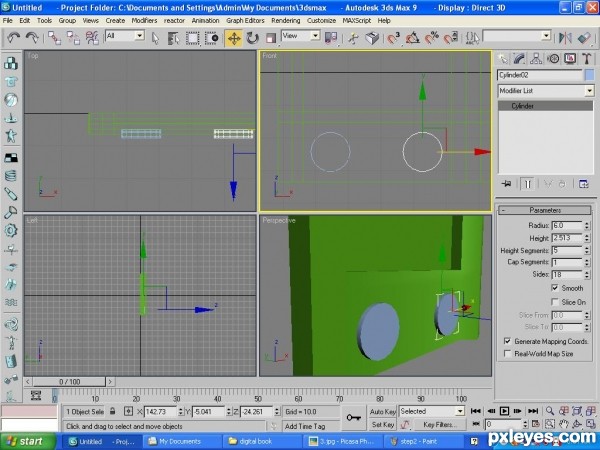Viewport: 600px width, 450px height.
Task: Click Pin Stack icon below modifier stack
Action: (506, 184)
